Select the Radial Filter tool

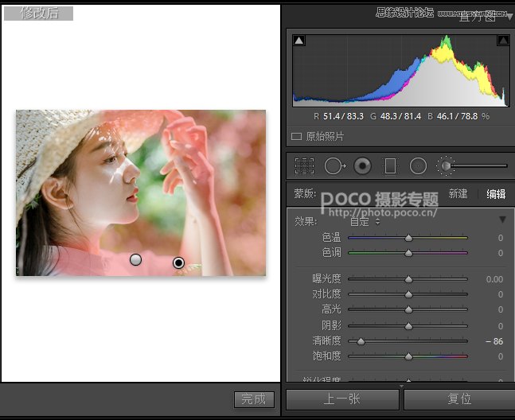pyautogui.click(x=418, y=165)
